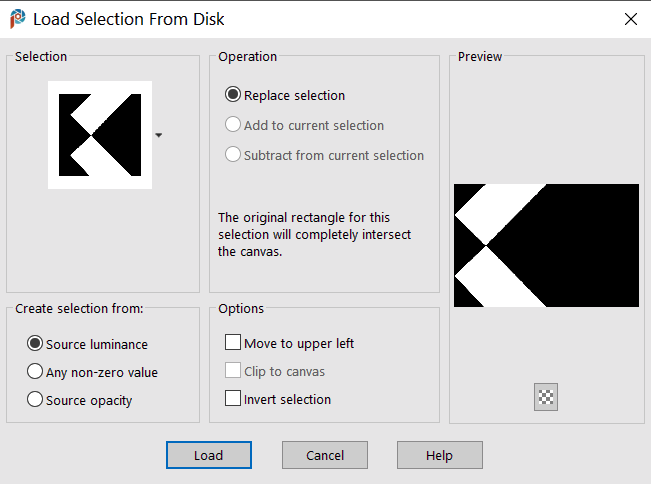Click Cancel to dismiss the dialog

(x=325, y=455)
